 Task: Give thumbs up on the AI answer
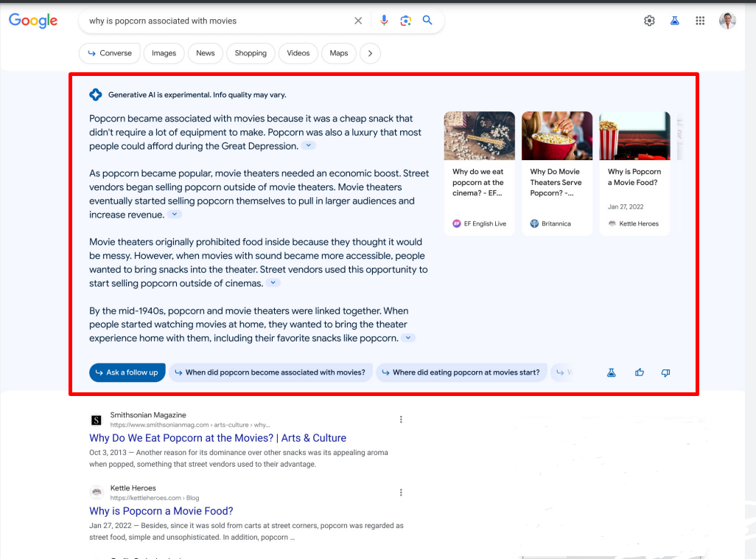[x=639, y=372]
